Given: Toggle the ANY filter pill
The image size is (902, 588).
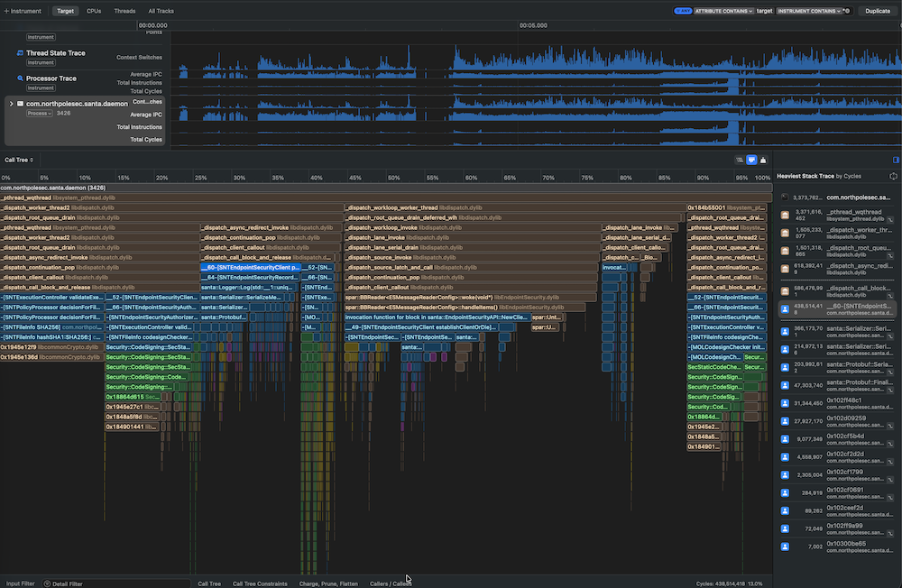Looking at the screenshot, I should pos(682,11).
